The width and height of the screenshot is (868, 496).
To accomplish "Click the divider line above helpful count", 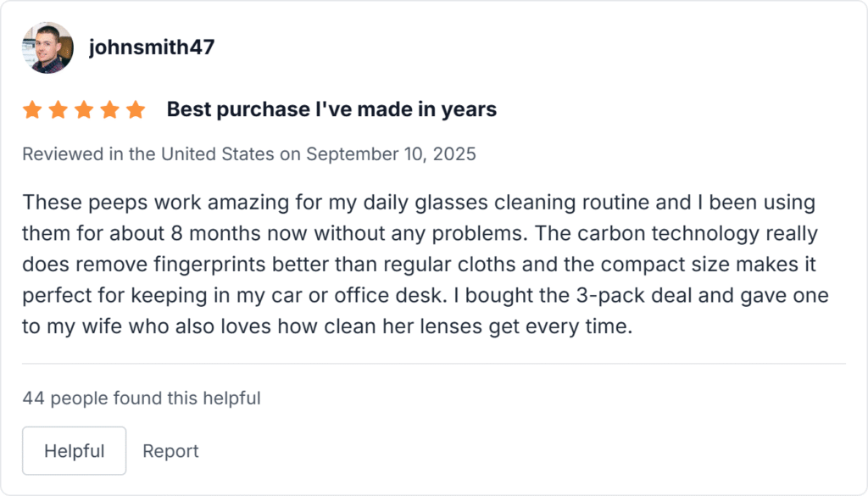I will coord(434,361).
